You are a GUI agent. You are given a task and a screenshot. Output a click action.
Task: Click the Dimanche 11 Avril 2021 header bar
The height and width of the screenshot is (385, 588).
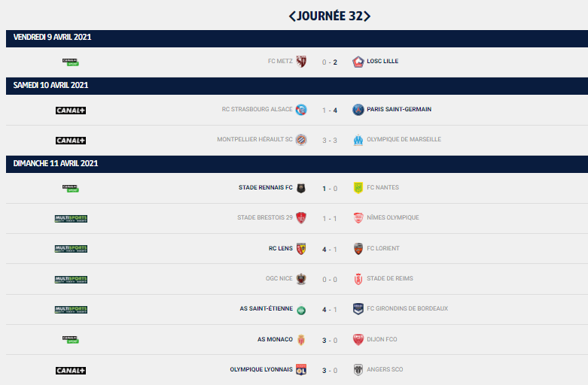click(297, 164)
